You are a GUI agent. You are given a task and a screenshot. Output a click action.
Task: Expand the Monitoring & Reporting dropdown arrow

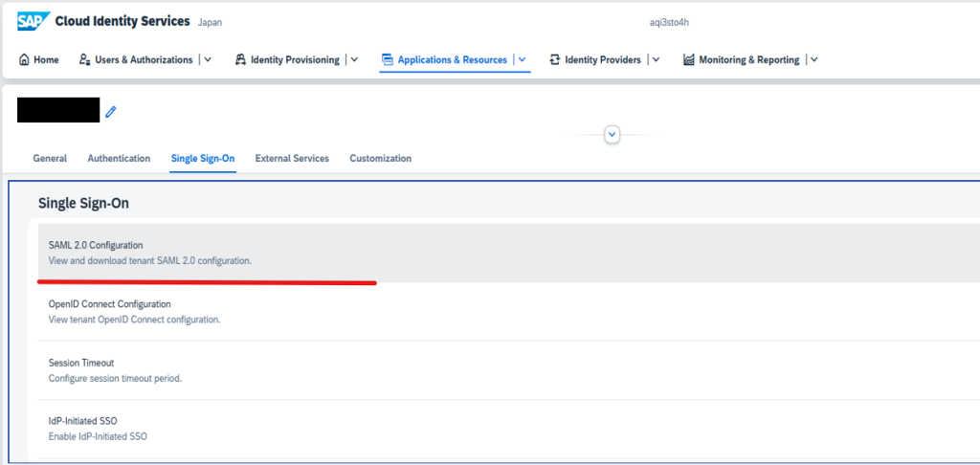click(814, 59)
